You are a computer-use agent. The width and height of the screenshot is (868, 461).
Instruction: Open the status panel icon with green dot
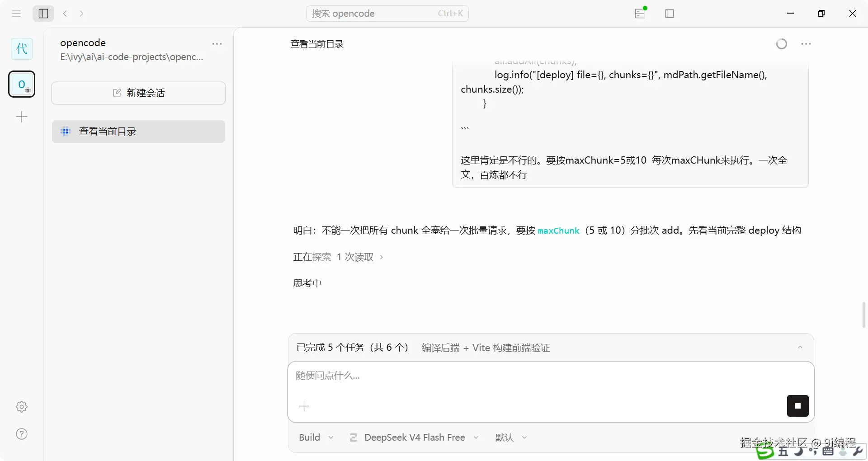coord(640,13)
